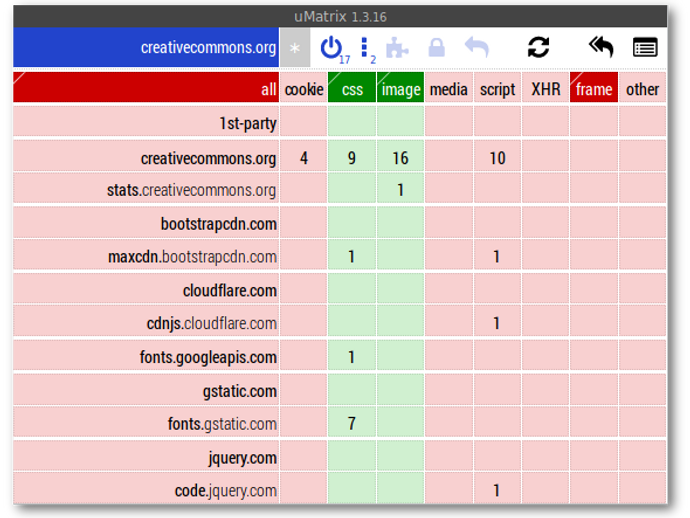
Task: Click maxcdn.bootstrapcdn.com css cell showing 1
Action: (352, 254)
